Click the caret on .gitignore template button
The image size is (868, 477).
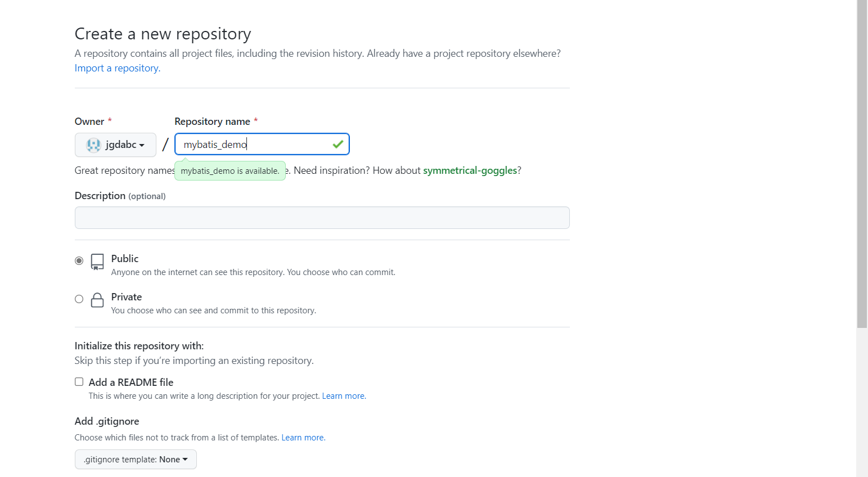tap(185, 459)
